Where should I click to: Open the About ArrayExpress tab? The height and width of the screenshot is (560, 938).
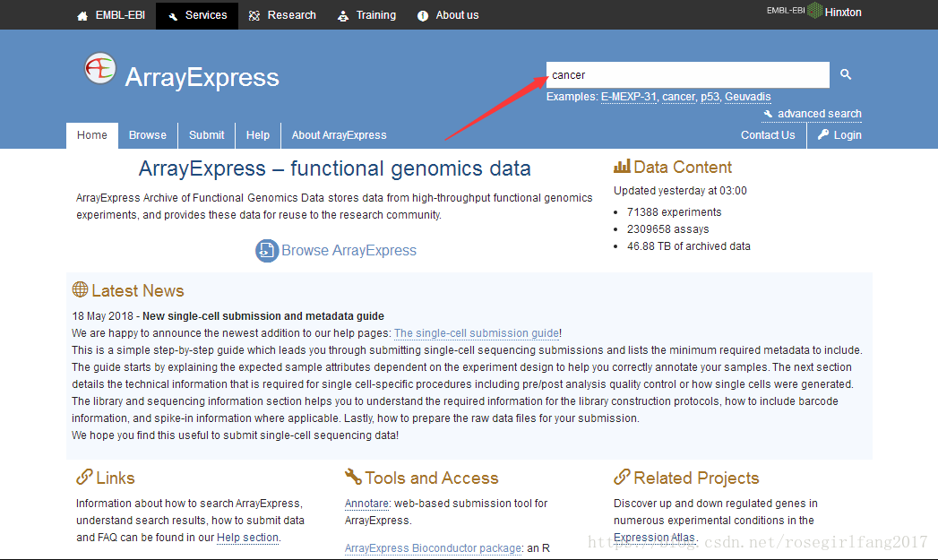340,135
